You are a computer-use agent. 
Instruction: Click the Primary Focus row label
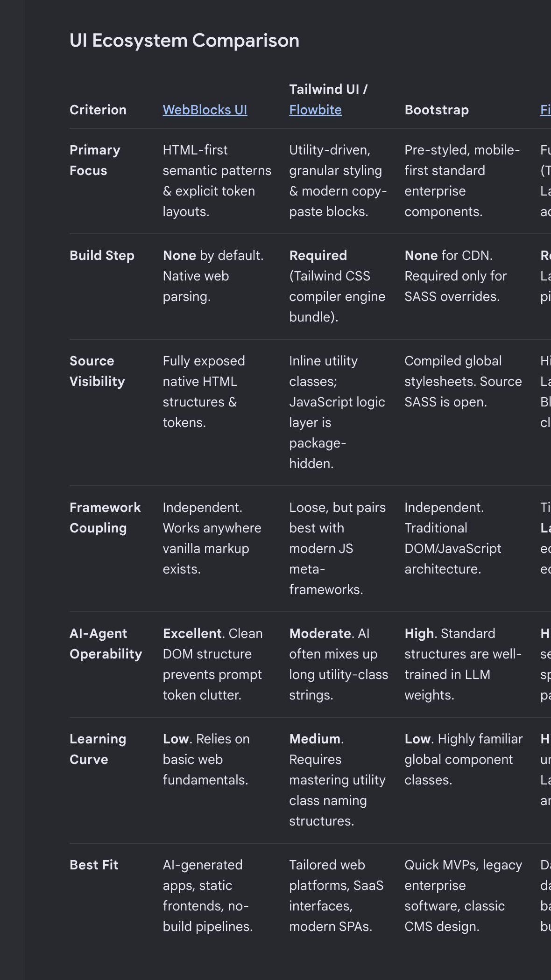point(95,160)
